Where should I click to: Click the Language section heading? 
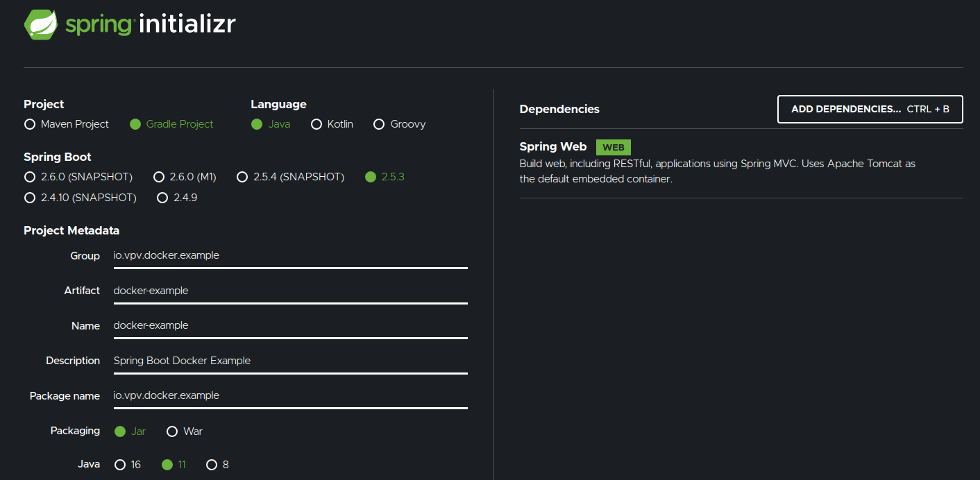278,105
